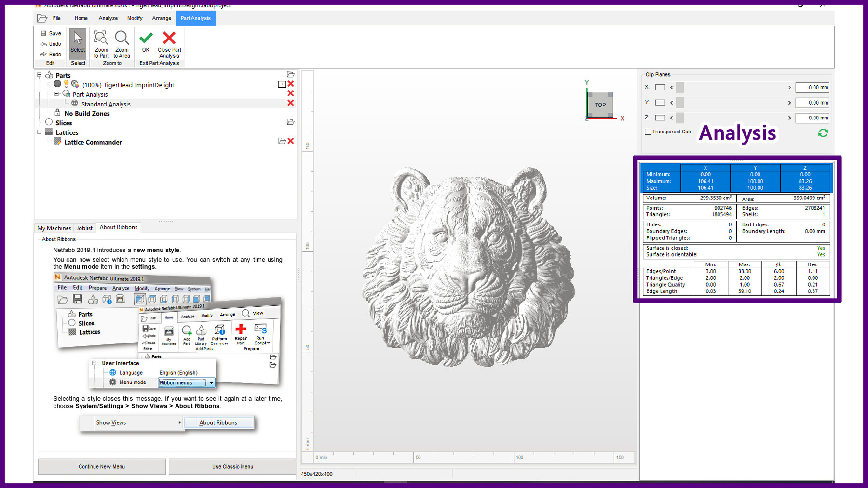The width and height of the screenshot is (868, 488).
Task: Open the color palette icon for TigerHead part
Action: tap(75, 84)
